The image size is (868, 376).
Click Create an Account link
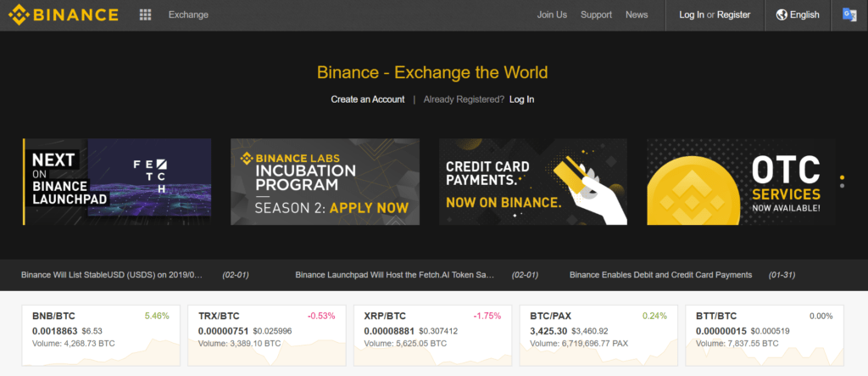[x=368, y=99]
